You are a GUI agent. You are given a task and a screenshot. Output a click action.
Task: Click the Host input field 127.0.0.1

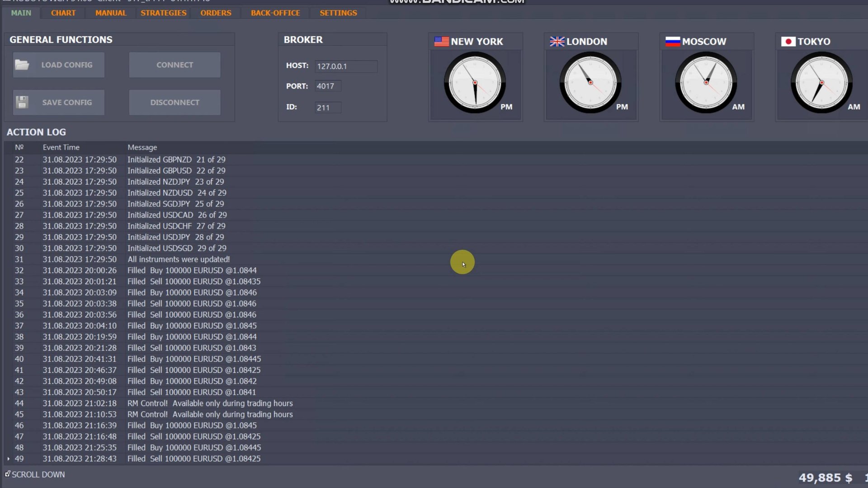tap(346, 66)
